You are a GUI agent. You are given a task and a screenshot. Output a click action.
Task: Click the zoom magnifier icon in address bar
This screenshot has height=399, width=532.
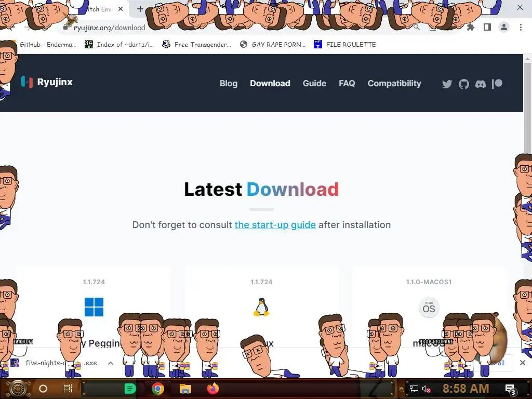(x=416, y=27)
